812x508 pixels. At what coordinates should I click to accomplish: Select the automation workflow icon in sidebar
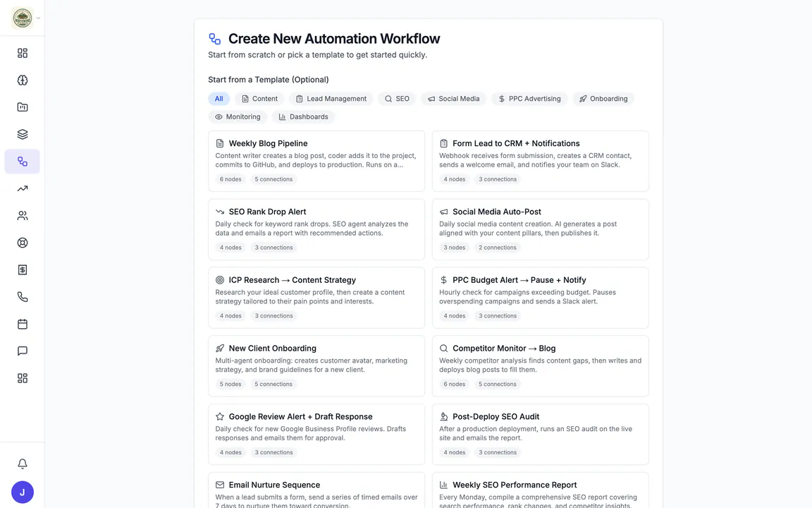tap(23, 161)
